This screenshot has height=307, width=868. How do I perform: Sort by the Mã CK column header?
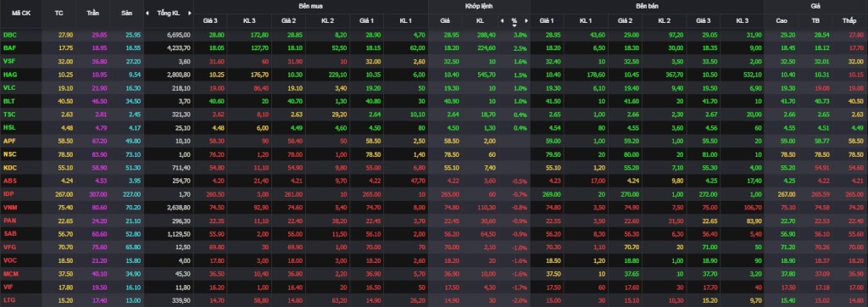pyautogui.click(x=19, y=13)
